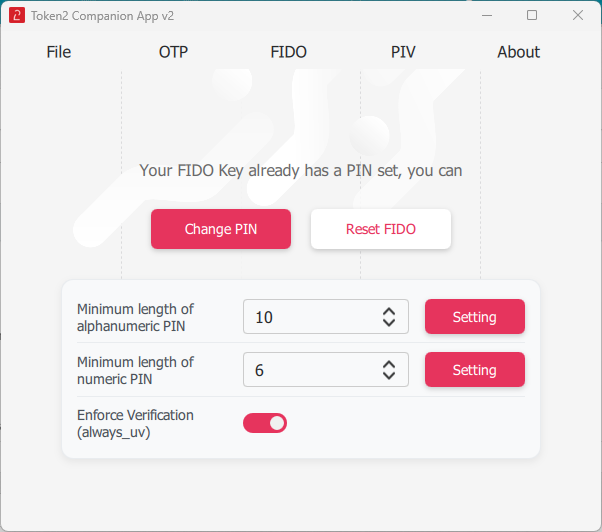Increase the minimum alphanumeric PIN length
The image size is (602, 532).
pos(389,311)
